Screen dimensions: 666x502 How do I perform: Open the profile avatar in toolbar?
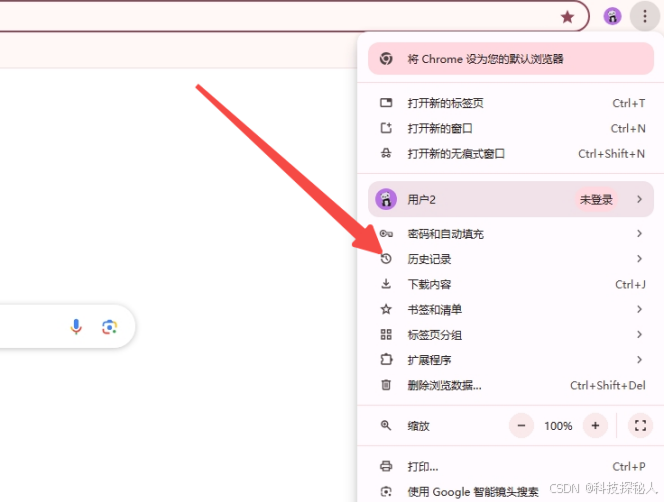tap(612, 17)
